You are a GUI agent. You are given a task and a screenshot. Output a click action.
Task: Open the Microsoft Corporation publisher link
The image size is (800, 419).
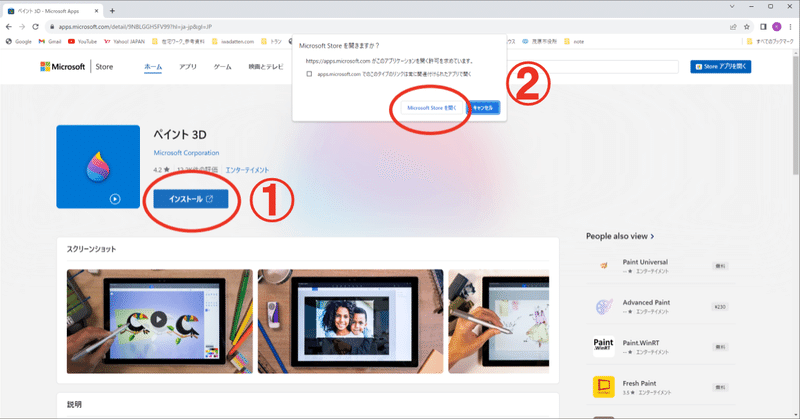point(186,153)
